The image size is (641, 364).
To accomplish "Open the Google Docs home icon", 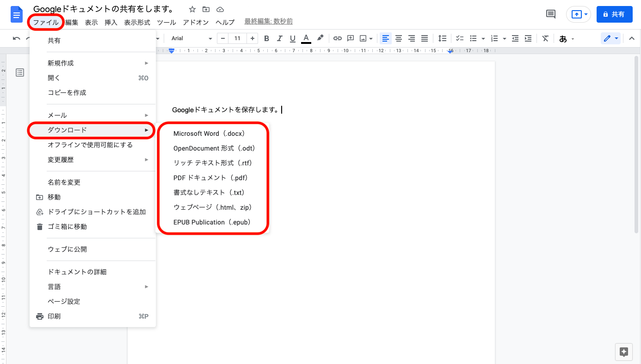I will pos(17,14).
